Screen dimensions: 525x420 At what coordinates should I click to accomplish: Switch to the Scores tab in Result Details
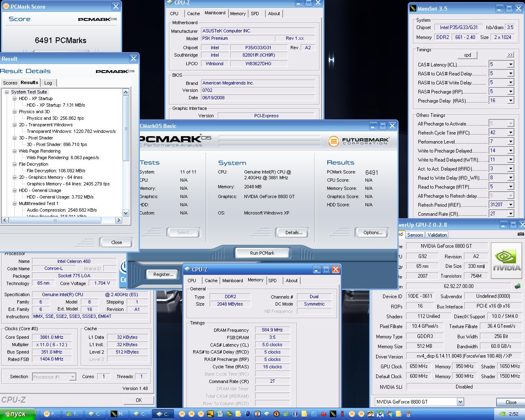pos(10,83)
